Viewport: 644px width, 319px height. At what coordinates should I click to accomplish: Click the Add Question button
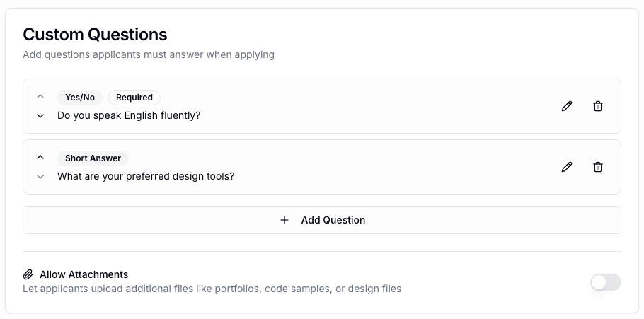pos(322,220)
